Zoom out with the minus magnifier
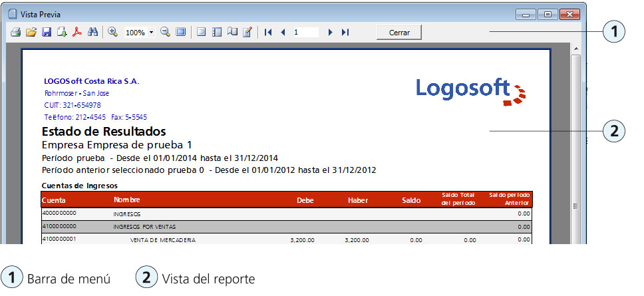Image resolution: width=644 pixels, height=296 pixels. [x=165, y=32]
